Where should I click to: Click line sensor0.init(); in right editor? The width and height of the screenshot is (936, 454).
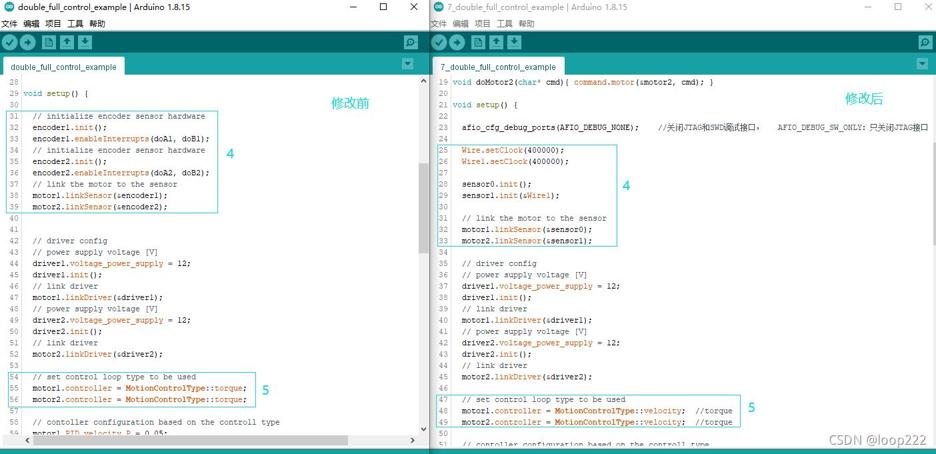click(496, 184)
